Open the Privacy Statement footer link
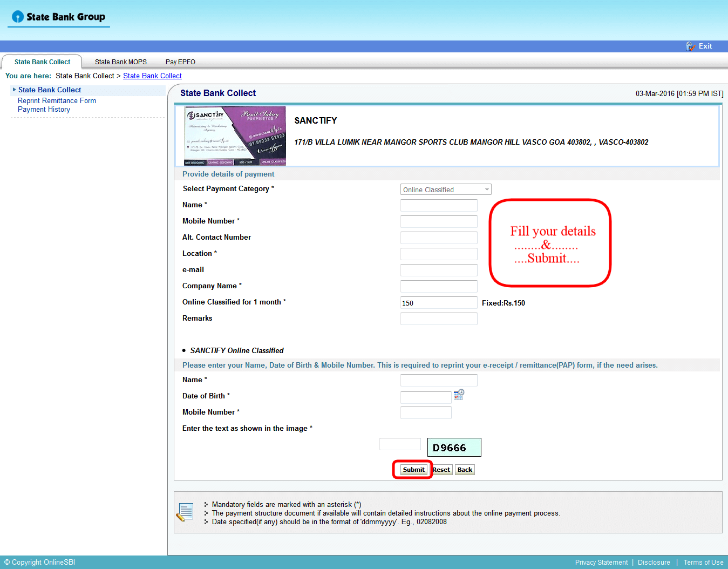Image resolution: width=728 pixels, height=569 pixels. [601, 563]
